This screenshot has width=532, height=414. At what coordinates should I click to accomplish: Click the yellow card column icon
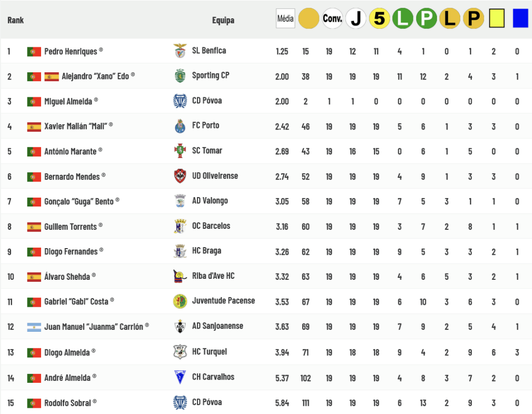(497, 19)
